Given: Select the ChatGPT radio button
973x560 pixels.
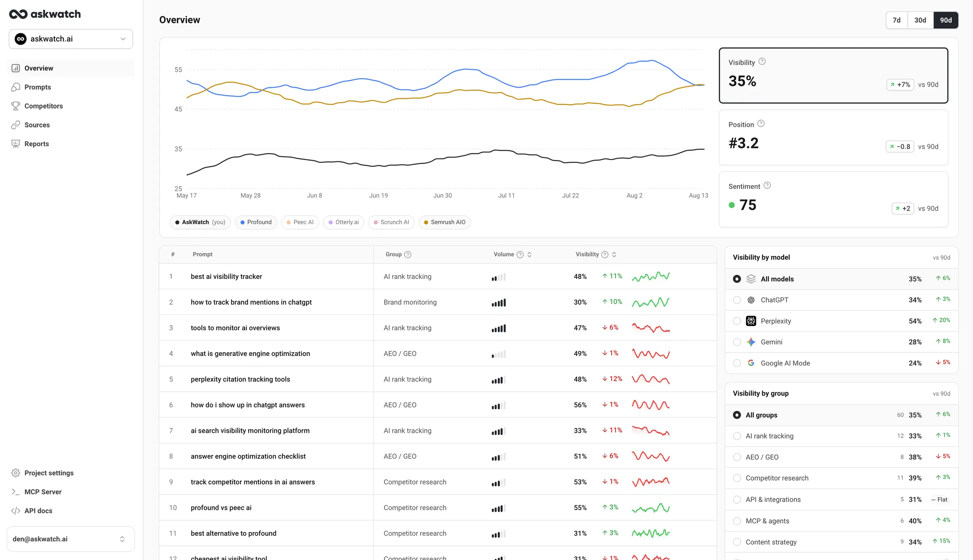Looking at the screenshot, I should coord(737,300).
